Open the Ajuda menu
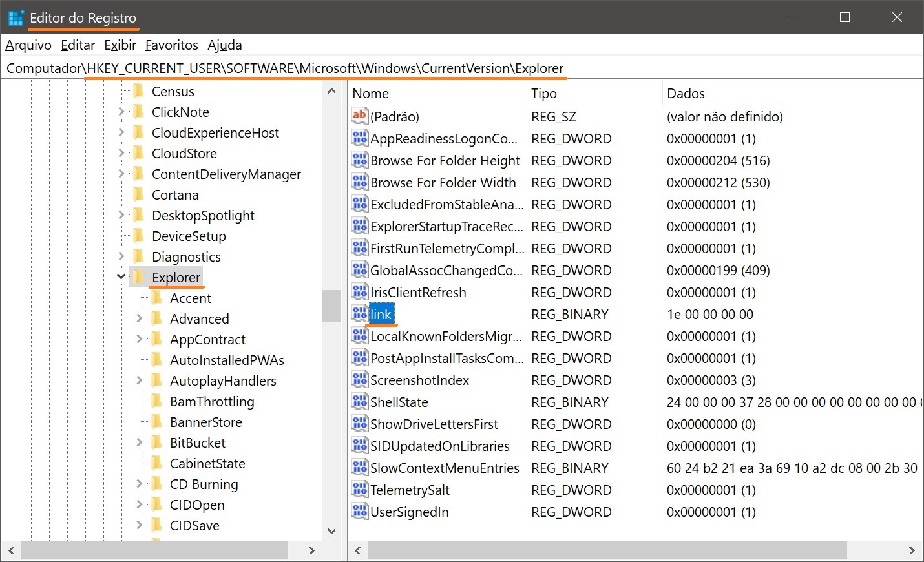 pyautogui.click(x=225, y=45)
